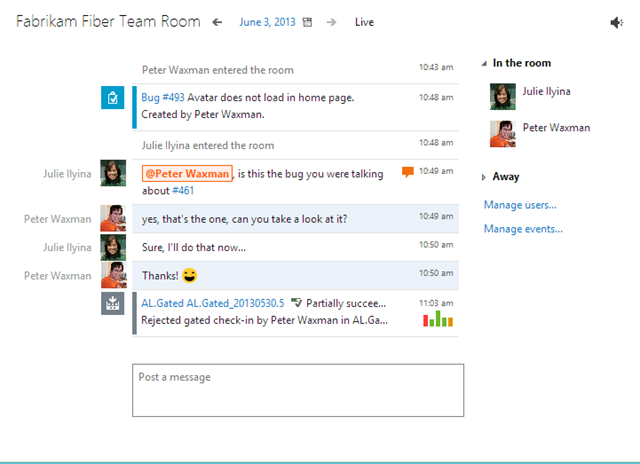
Task: Click the build status bar chart icon
Action: [x=438, y=320]
